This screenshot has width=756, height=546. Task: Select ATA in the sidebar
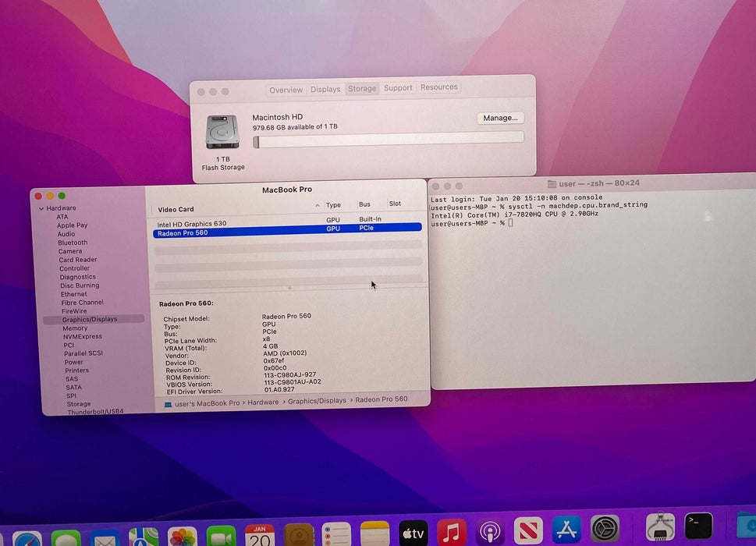[x=62, y=217]
